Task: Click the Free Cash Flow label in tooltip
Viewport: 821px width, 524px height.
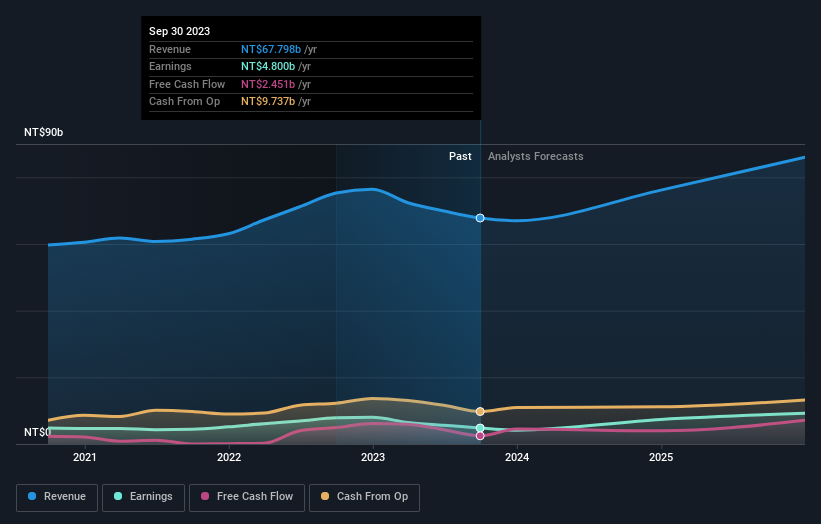Action: click(x=187, y=84)
